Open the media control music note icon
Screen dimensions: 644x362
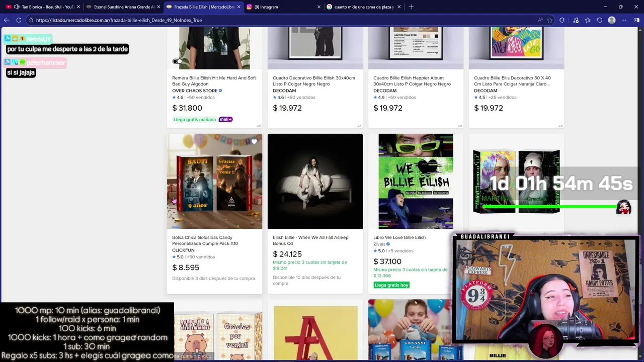tap(576, 20)
